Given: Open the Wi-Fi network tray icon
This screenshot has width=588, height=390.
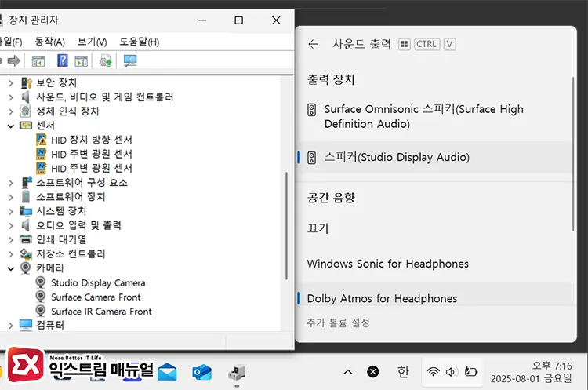Looking at the screenshot, I should pyautogui.click(x=433, y=372).
